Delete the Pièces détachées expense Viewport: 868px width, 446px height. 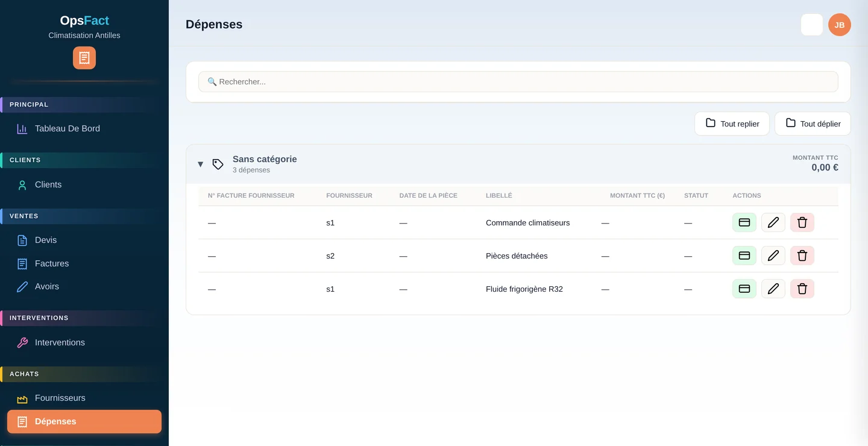pyautogui.click(x=802, y=256)
